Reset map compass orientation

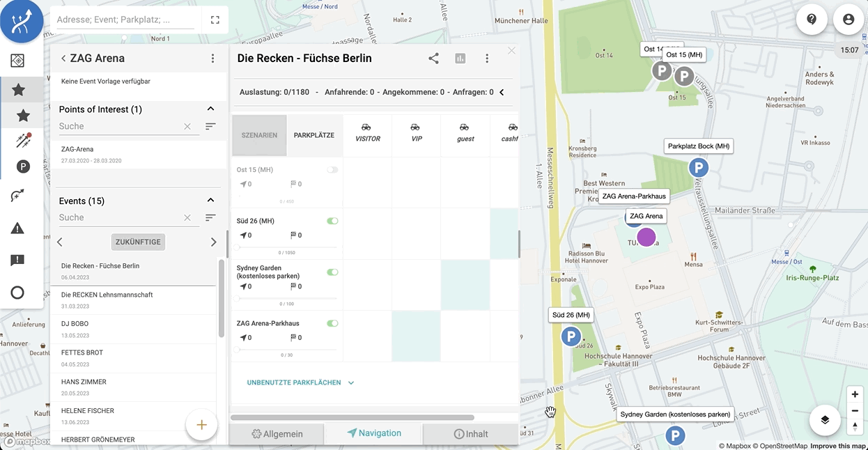click(855, 426)
